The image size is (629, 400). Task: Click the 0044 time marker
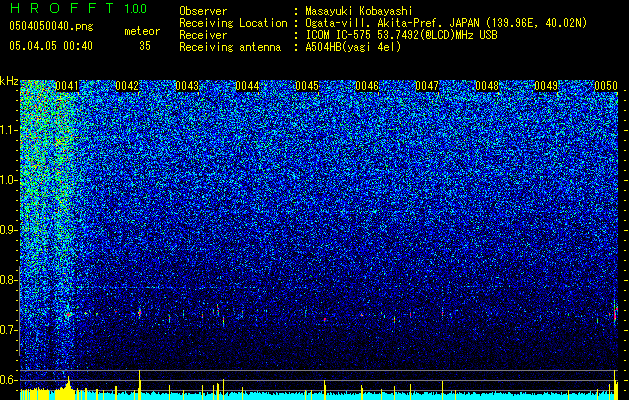(247, 86)
